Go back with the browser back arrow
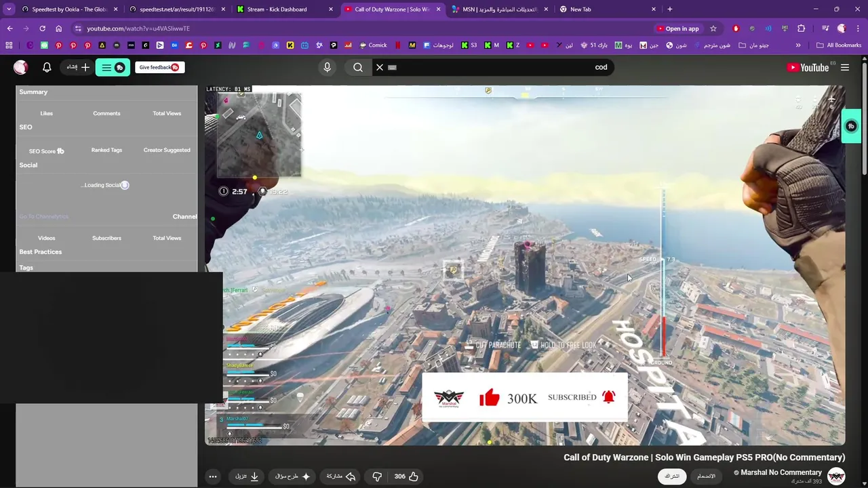This screenshot has width=868, height=488. 9,28
